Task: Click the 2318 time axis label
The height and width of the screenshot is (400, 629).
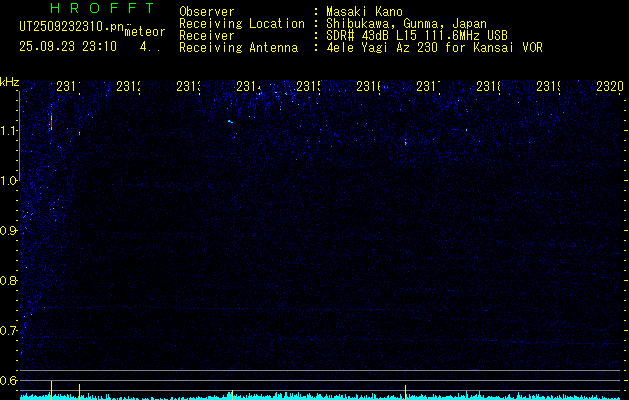Action: coord(488,86)
